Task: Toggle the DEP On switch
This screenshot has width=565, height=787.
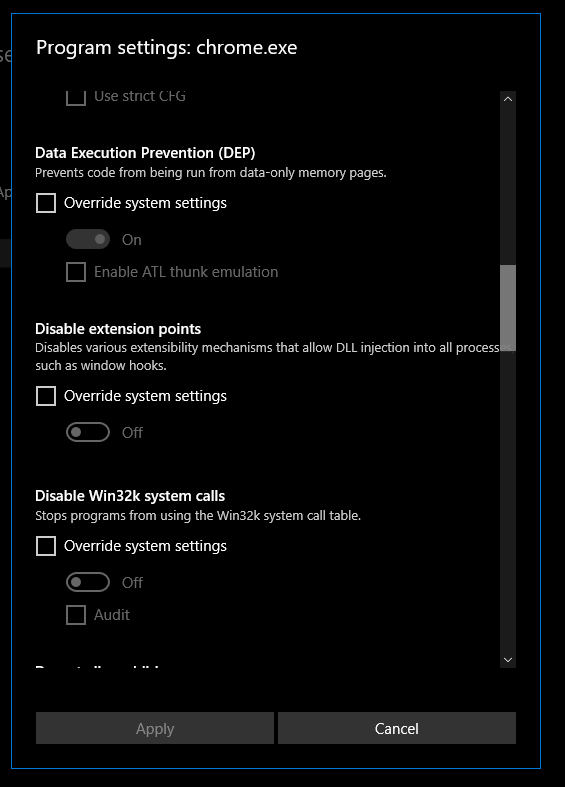Action: [88, 239]
